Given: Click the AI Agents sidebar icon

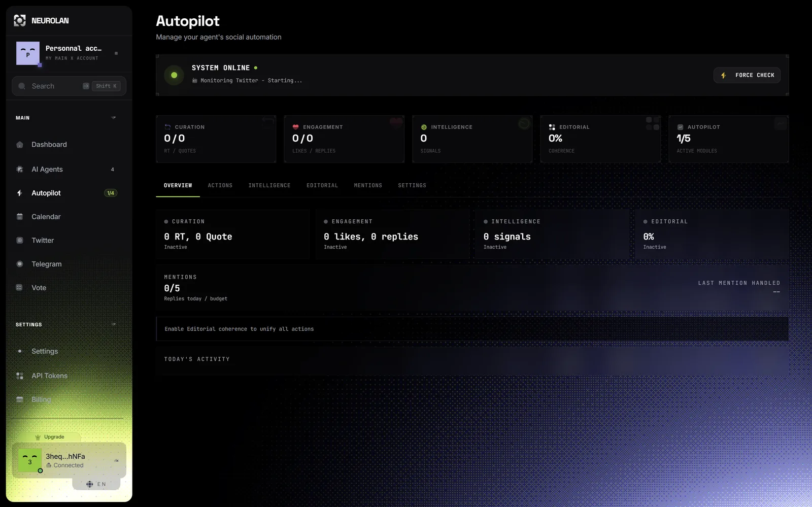Looking at the screenshot, I should point(20,170).
